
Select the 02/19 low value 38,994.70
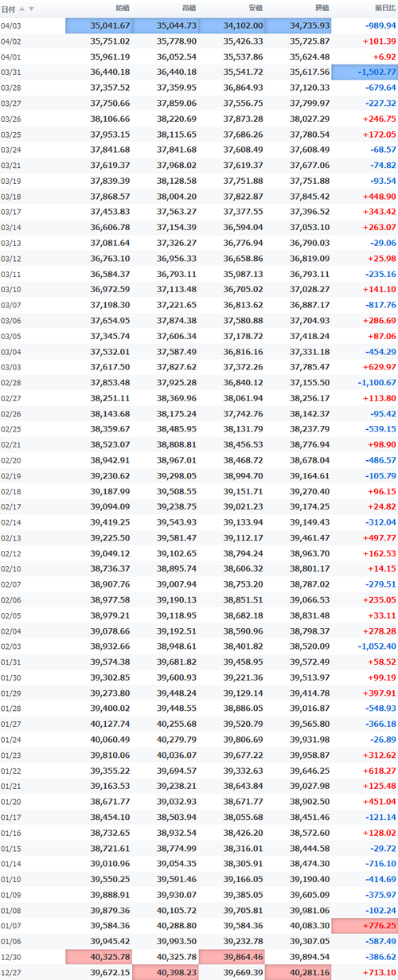click(x=243, y=476)
